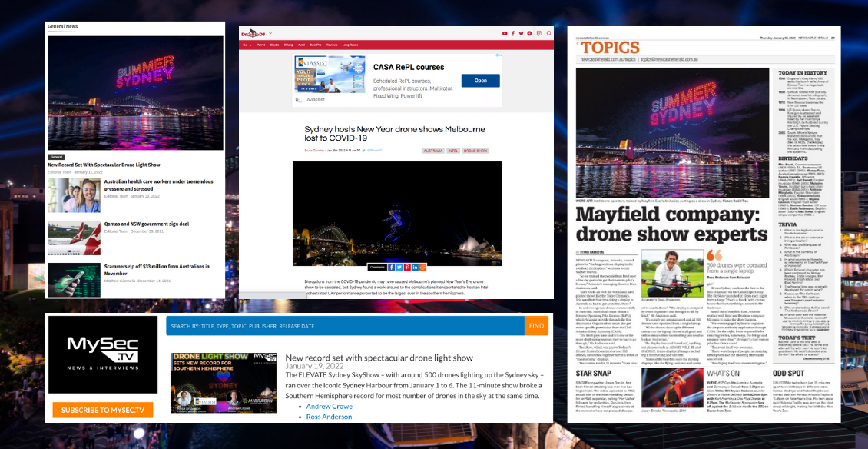Click the TRIVIA heading in the newspaper
Image resolution: width=868 pixels, height=449 pixels.
tap(790, 225)
